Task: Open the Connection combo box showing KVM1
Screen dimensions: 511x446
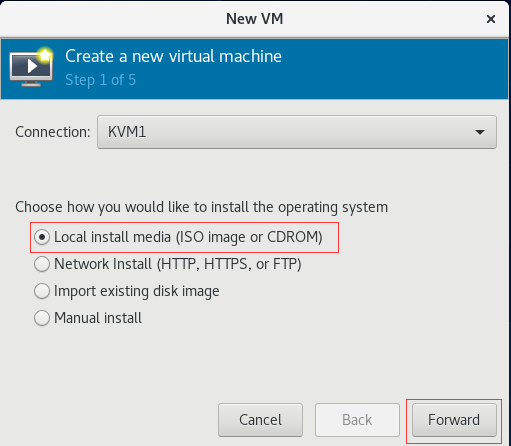Action: point(297,132)
